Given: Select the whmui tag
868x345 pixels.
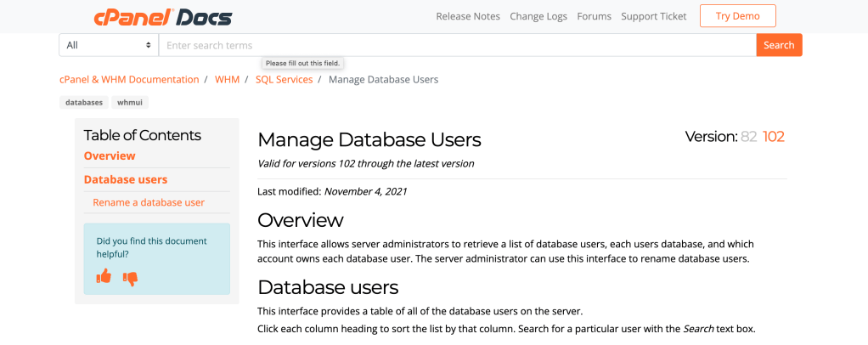Looking at the screenshot, I should pos(130,102).
